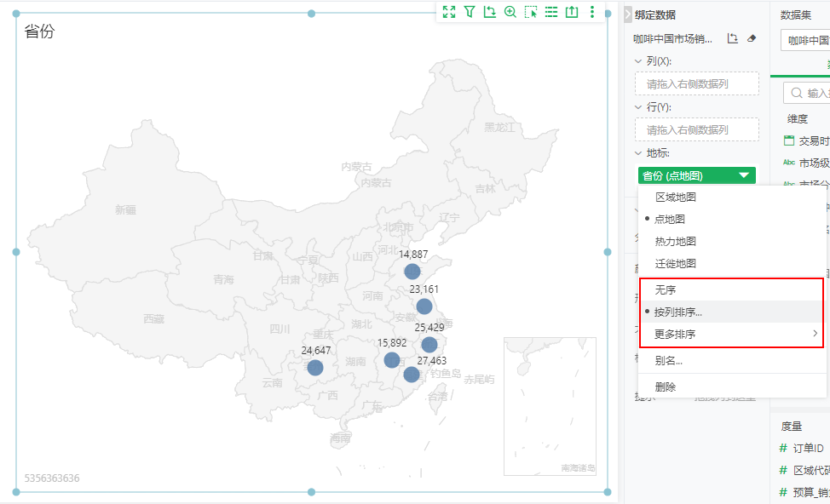The height and width of the screenshot is (504, 830).
Task: Open the 省份 (点地图) green dropdown
Action: 696,175
